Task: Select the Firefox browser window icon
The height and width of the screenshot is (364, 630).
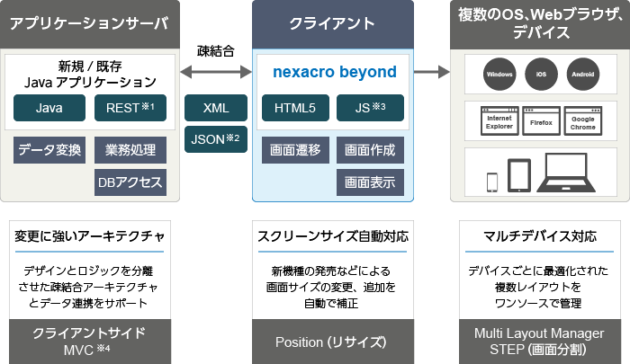Action: (x=541, y=120)
